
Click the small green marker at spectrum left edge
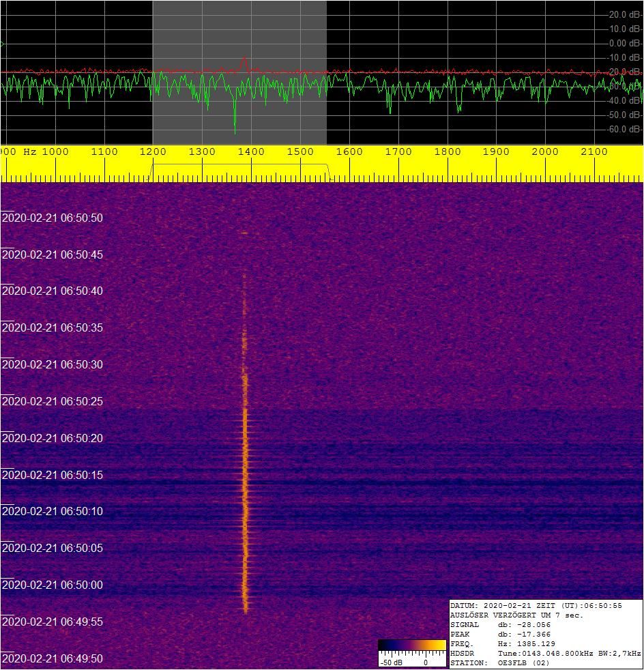click(x=2, y=44)
